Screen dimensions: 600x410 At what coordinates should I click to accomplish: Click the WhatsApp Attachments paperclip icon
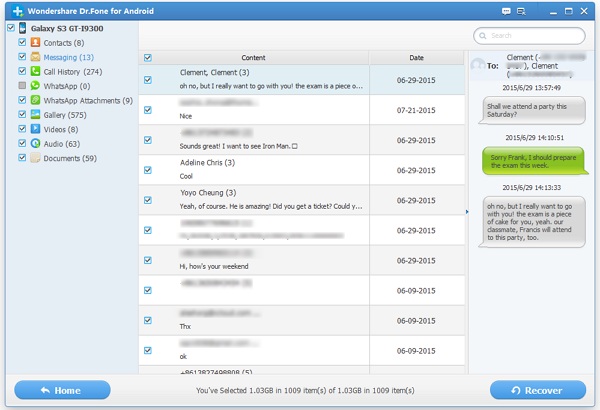pos(35,100)
